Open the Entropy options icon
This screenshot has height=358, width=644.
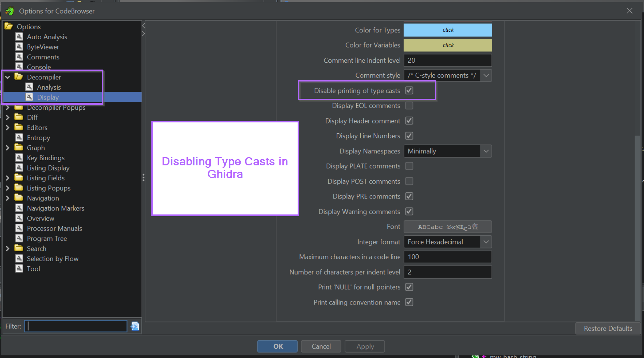click(x=19, y=137)
